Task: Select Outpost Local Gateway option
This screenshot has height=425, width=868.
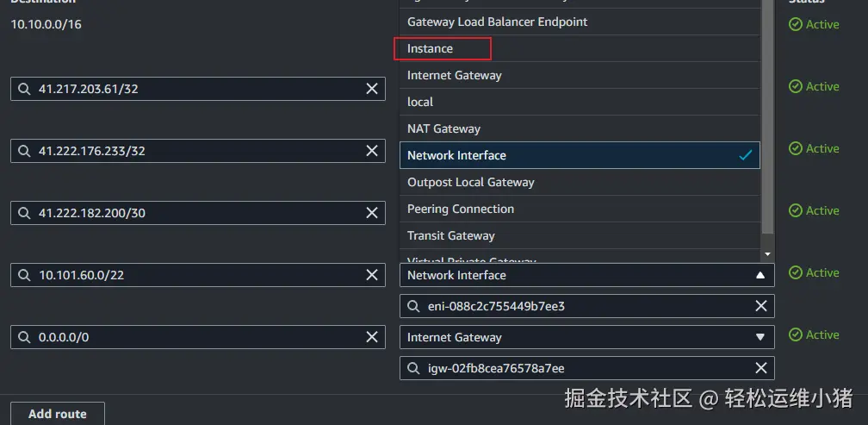Action: pos(470,182)
